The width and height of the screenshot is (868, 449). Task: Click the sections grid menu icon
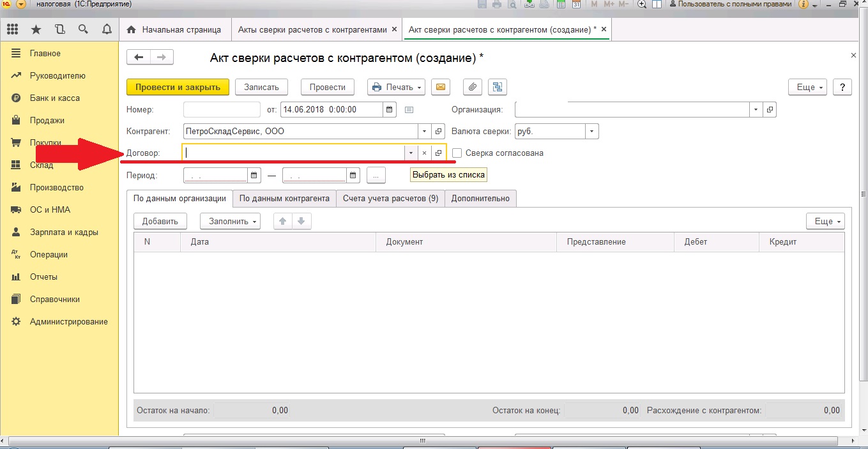tap(12, 29)
